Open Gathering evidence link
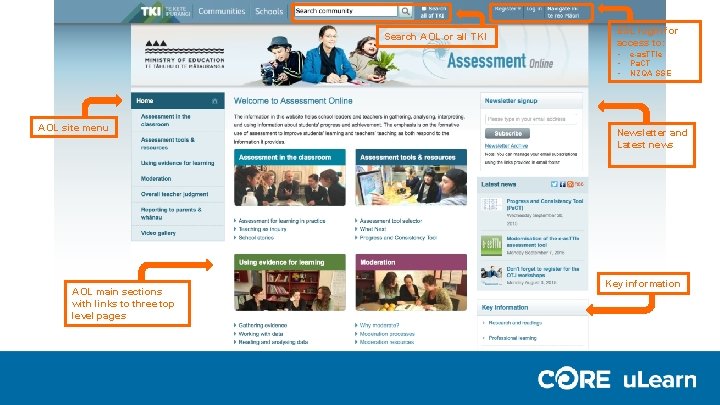This screenshot has height=405, width=720. coord(263,325)
